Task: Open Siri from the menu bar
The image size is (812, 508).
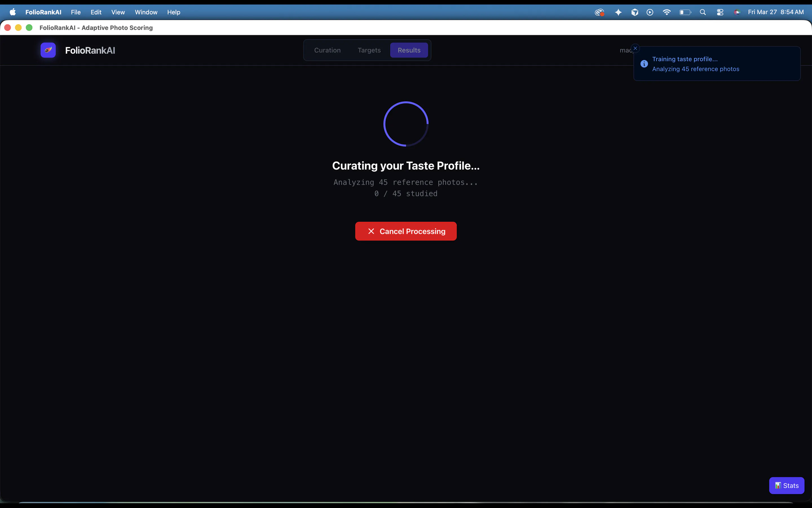Action: 737,12
